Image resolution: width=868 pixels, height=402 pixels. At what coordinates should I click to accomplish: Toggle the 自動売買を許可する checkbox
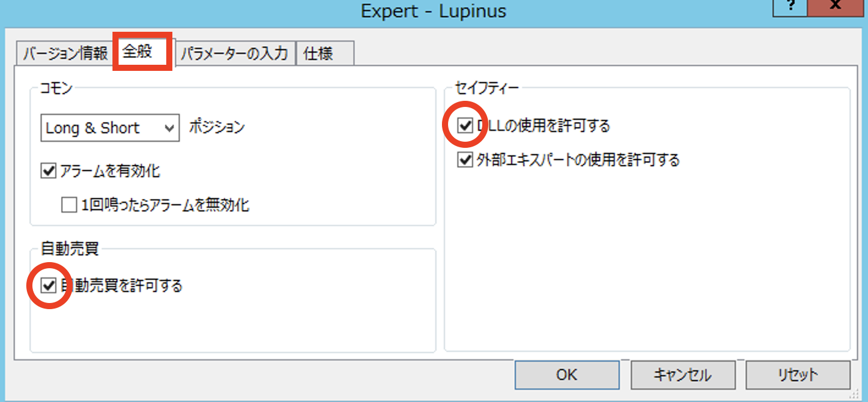coord(48,285)
